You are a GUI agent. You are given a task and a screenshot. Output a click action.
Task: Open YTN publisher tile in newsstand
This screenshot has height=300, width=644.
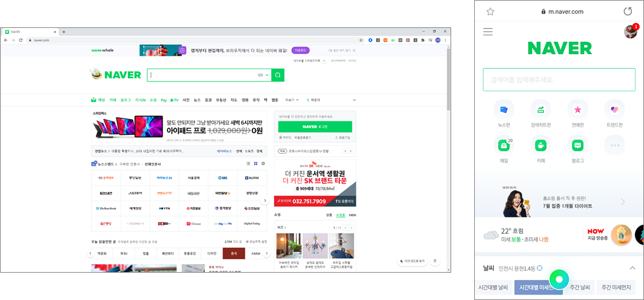click(x=164, y=208)
